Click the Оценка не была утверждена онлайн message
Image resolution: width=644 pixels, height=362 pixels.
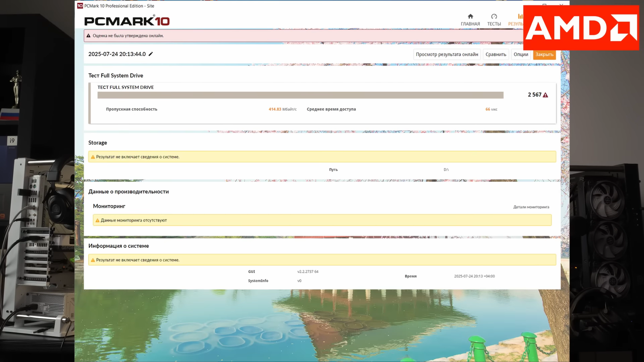pos(128,36)
